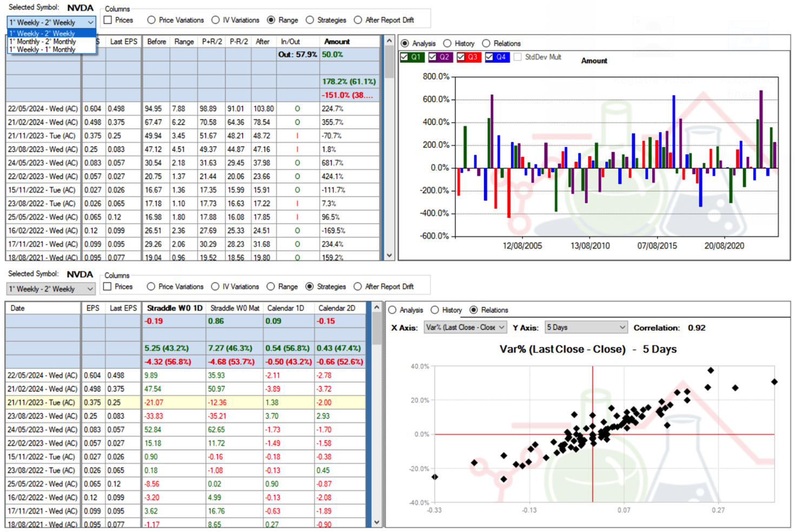This screenshot has width=795, height=532.
Task: Click the Before column header
Action: tap(156, 42)
